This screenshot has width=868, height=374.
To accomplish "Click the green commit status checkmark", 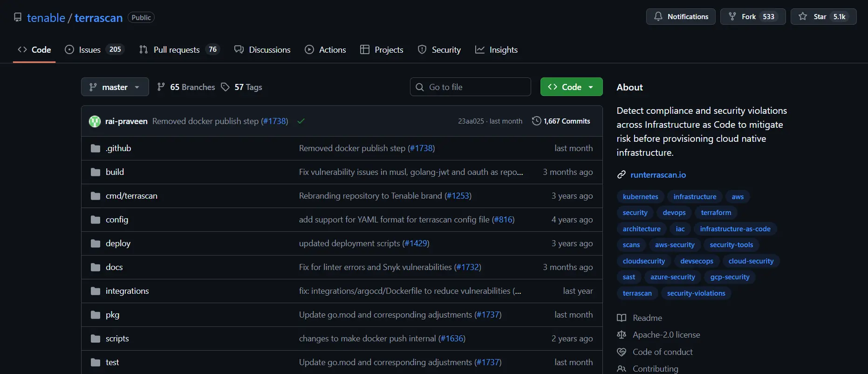I will [x=301, y=121].
